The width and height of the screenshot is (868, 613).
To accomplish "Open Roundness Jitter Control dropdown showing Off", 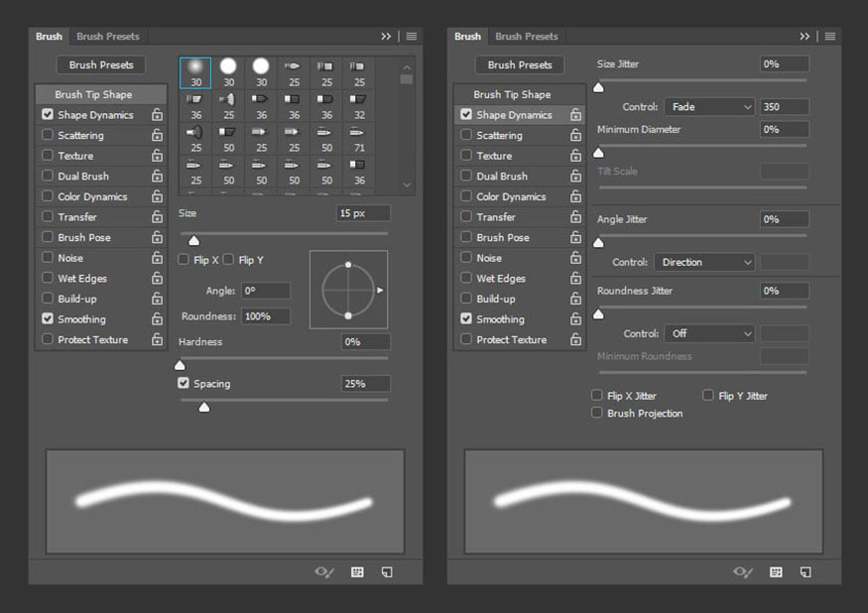I will coord(709,333).
